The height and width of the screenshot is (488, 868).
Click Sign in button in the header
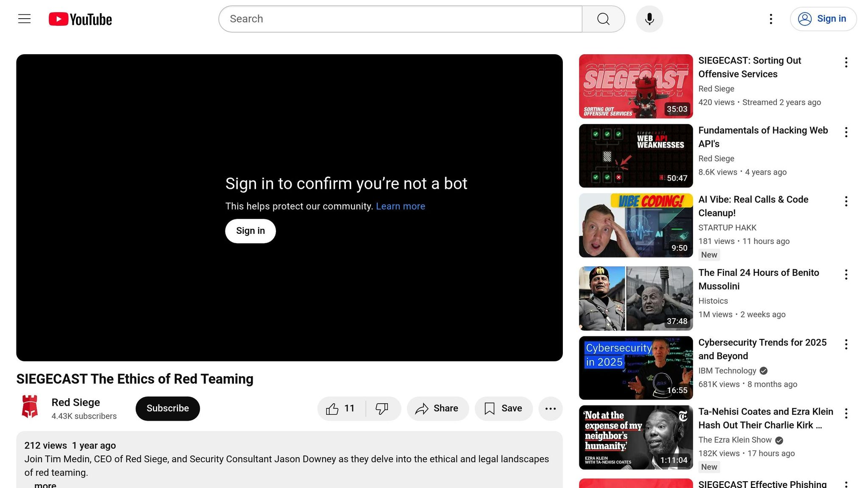click(823, 19)
